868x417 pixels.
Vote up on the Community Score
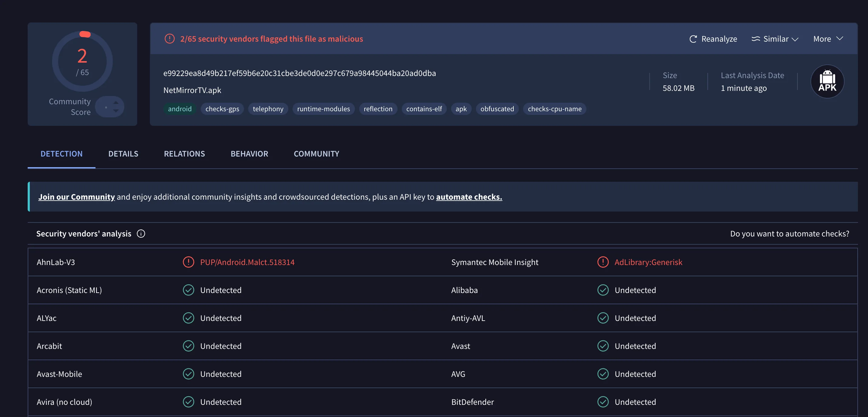pos(116,102)
